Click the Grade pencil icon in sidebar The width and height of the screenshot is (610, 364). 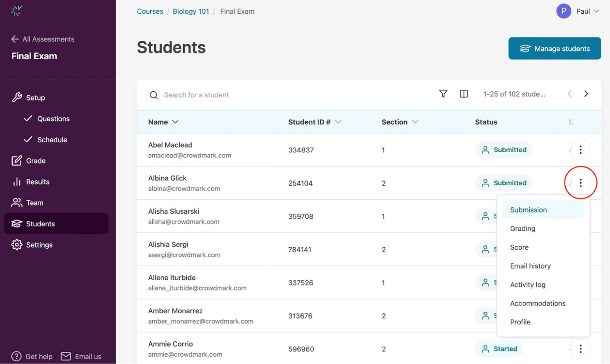(x=17, y=161)
